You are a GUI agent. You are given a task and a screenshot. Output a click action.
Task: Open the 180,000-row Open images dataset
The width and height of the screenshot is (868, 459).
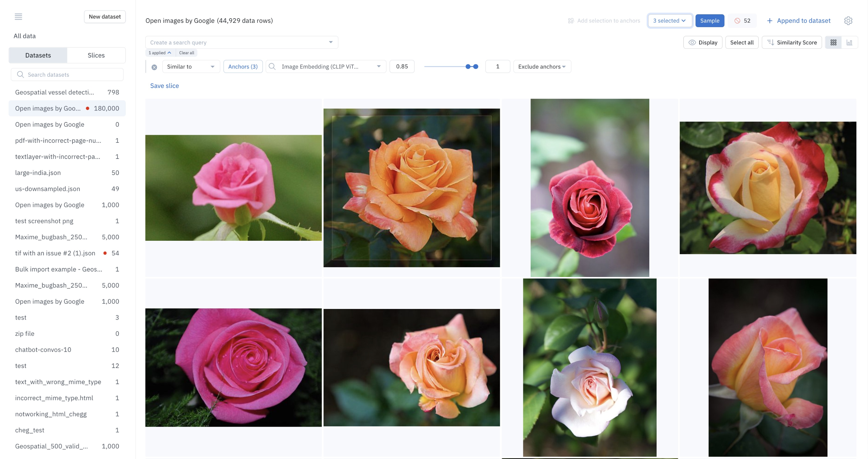67,108
